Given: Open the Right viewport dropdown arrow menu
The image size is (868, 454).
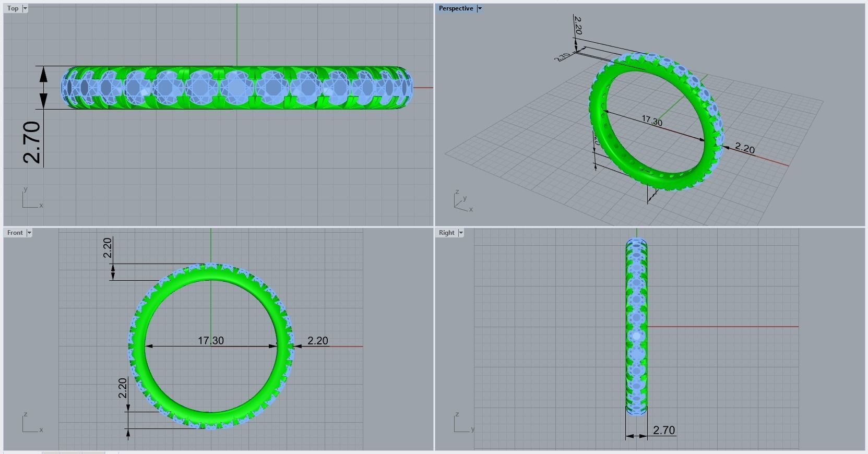Looking at the screenshot, I should click(x=461, y=233).
